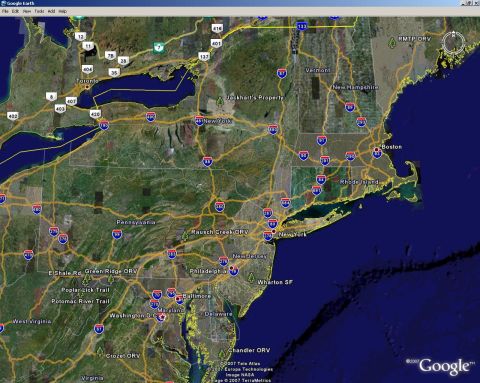Image resolution: width=480 pixels, height=383 pixels.
Task: Select the Crozet ORV tree placemark icon
Action: coord(100,351)
